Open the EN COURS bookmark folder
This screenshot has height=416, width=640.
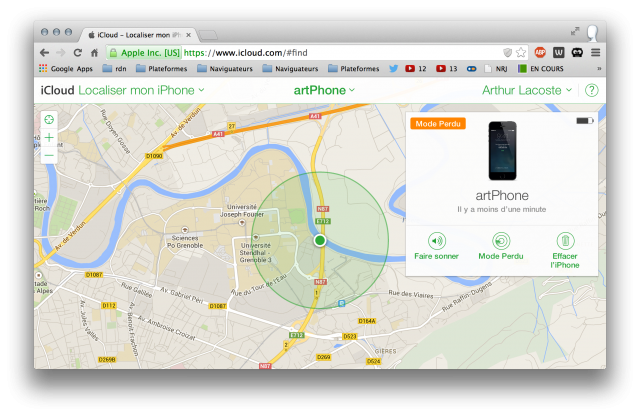[541, 69]
